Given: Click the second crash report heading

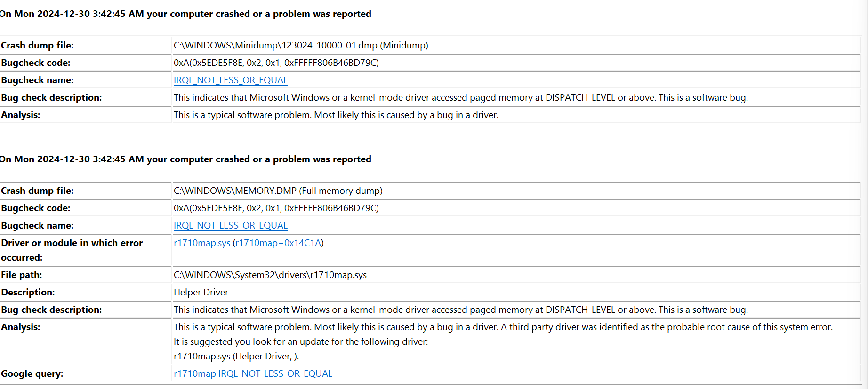Looking at the screenshot, I should (x=185, y=159).
